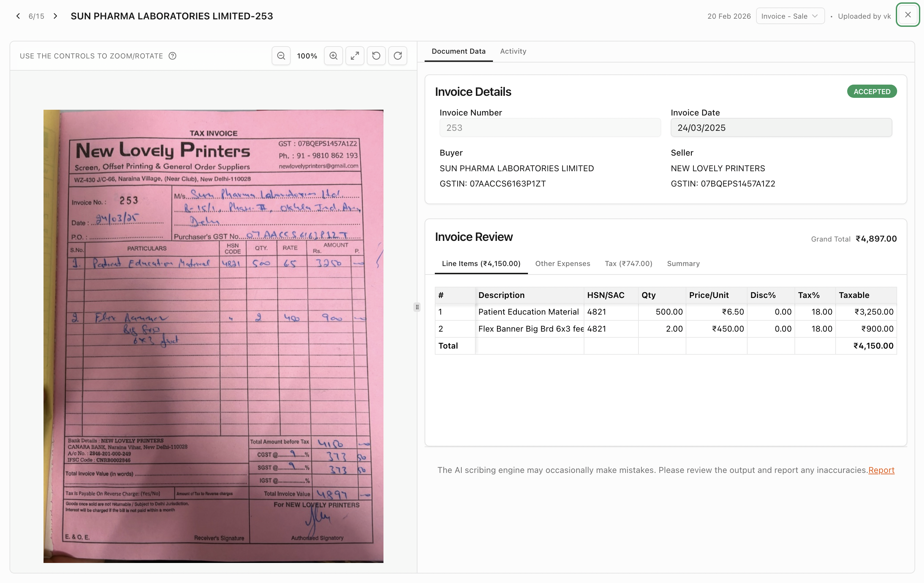
Task: Go to the previous document arrow
Action: (18, 16)
